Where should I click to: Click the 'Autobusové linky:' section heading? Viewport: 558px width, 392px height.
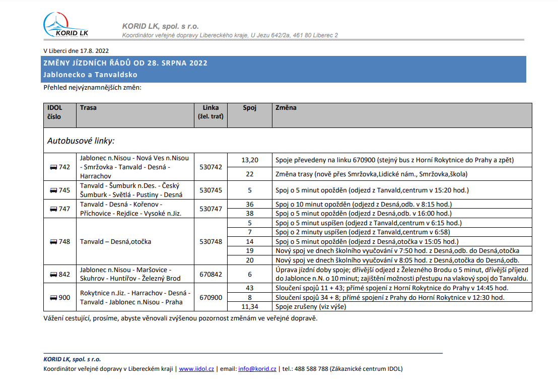81,141
